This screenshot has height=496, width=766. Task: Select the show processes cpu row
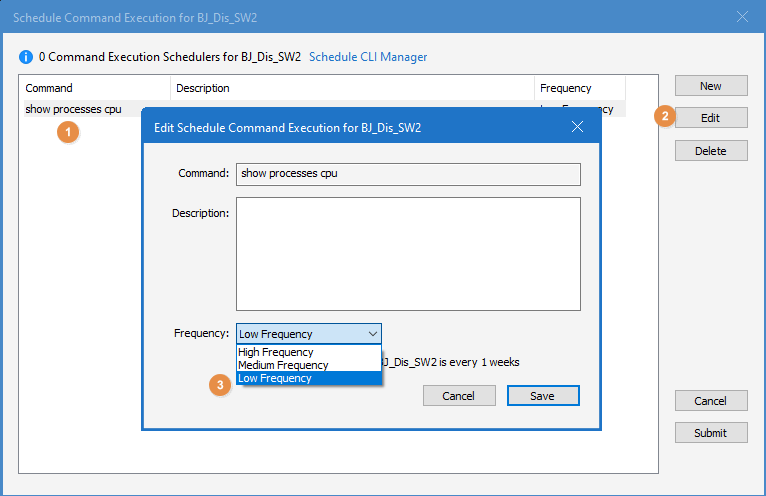(x=74, y=109)
